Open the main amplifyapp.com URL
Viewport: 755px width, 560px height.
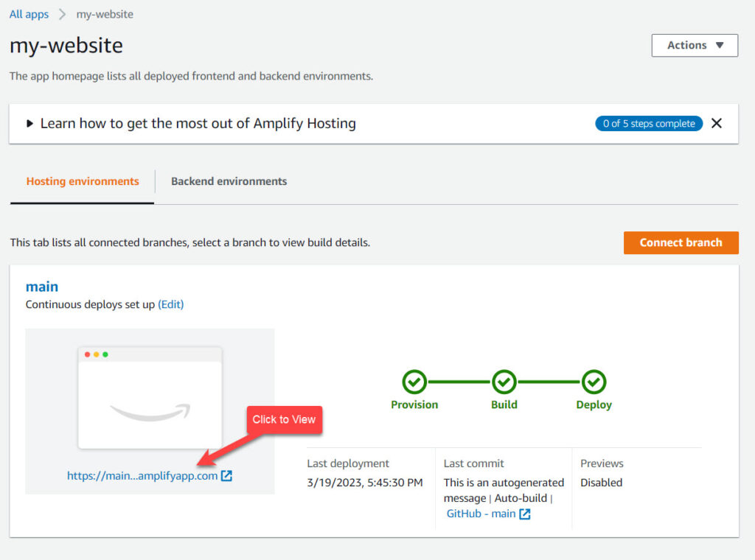coord(142,476)
